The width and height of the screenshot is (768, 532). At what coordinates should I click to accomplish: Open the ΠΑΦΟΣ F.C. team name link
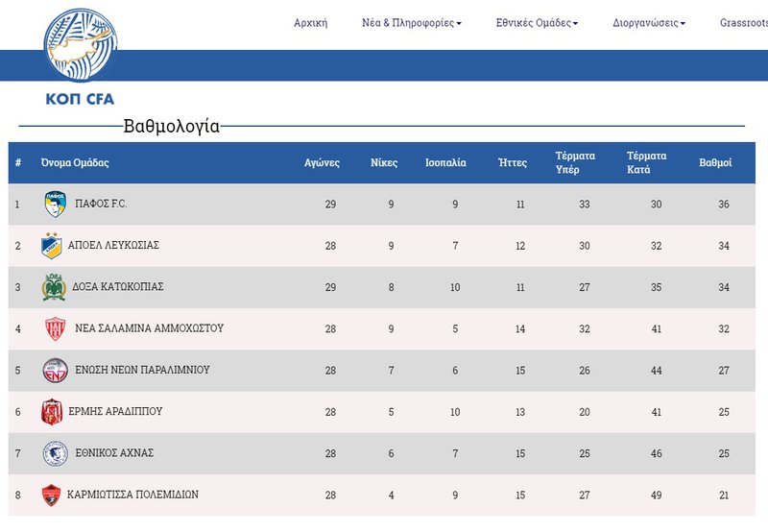[101, 204]
